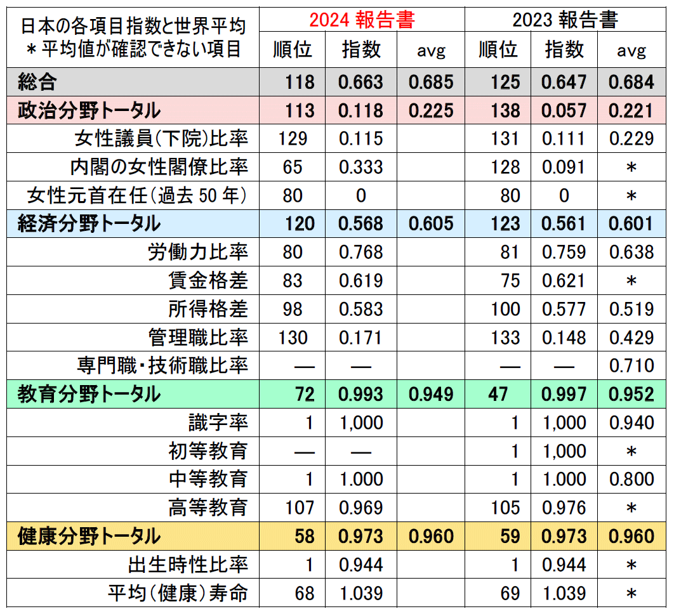Click the "0.969" index cell
The height and width of the screenshot is (616, 674).
click(x=360, y=508)
